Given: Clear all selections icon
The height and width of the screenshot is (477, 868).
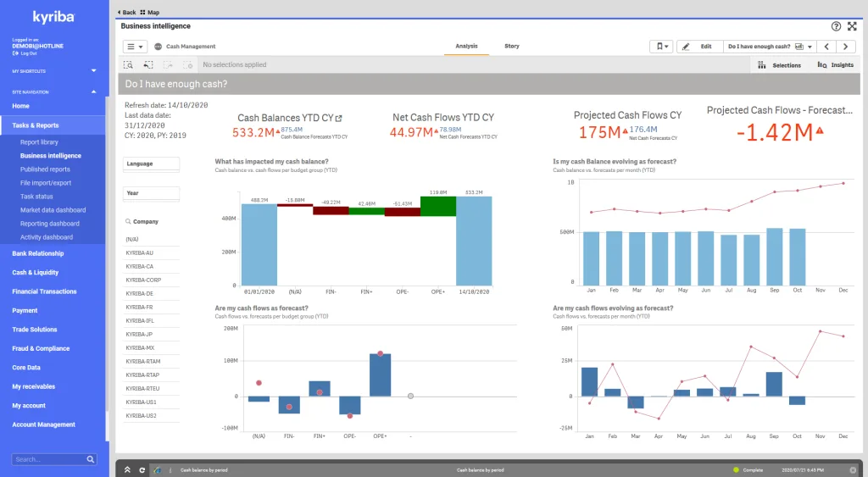Looking at the screenshot, I should [187, 64].
